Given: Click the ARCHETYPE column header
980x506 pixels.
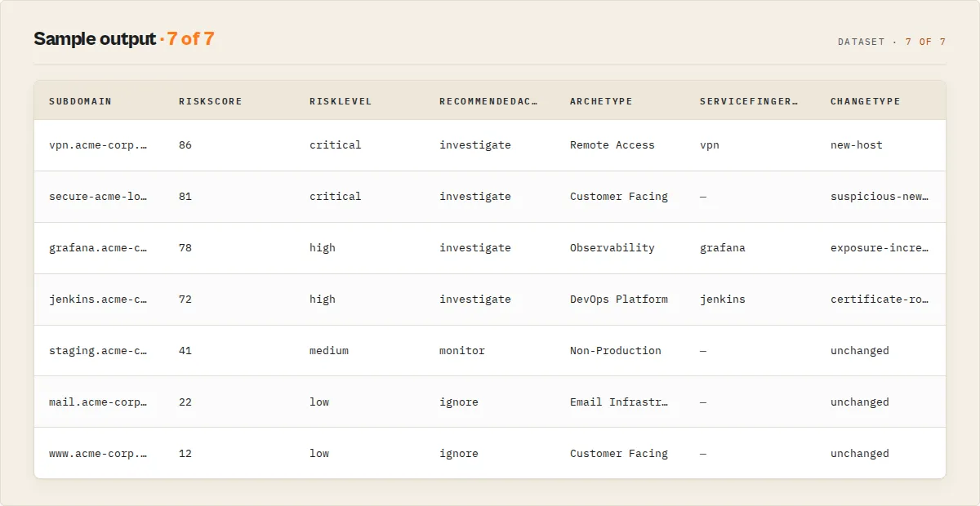Looking at the screenshot, I should (x=601, y=101).
